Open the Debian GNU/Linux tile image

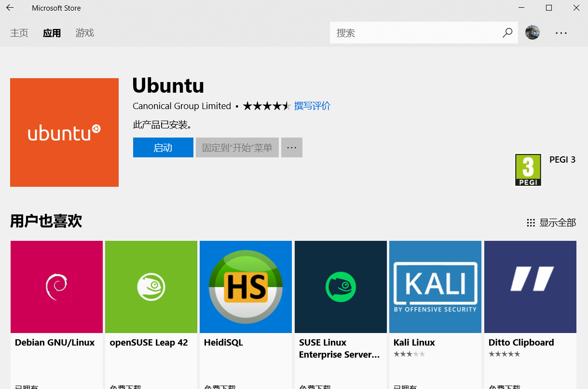coord(56,287)
